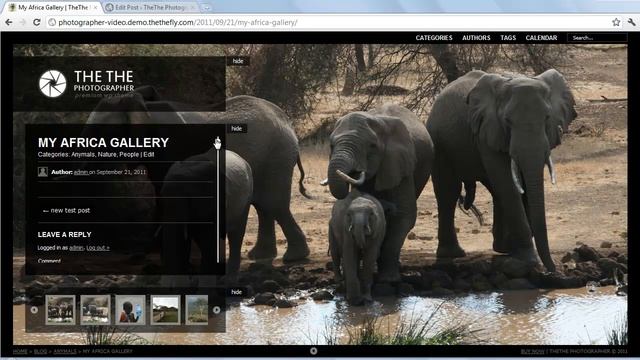Click the Buy Now footer link
The height and width of the screenshot is (360, 640).
coord(533,351)
